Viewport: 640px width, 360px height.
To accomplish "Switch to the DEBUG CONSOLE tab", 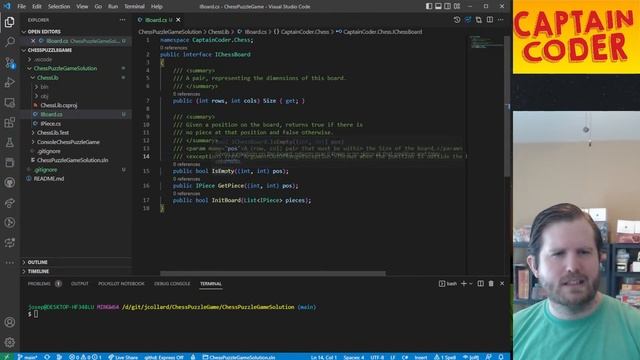I will tap(172, 284).
